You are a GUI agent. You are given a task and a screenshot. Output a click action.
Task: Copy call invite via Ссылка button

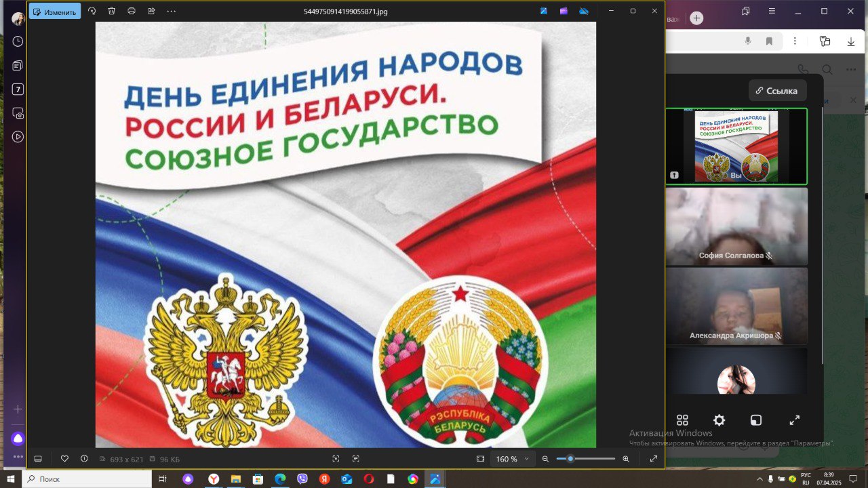(x=777, y=90)
